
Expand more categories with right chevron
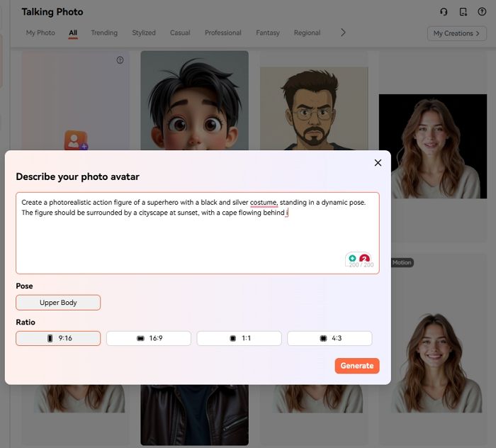click(343, 33)
